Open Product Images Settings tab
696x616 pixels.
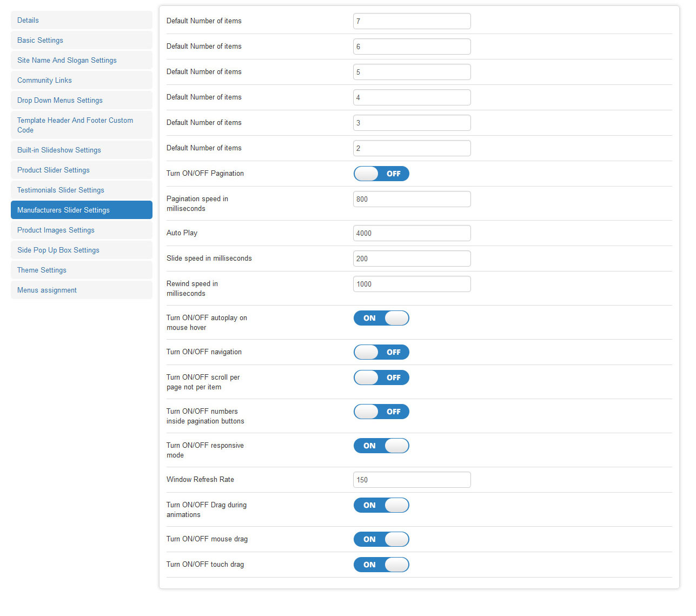[x=81, y=230]
